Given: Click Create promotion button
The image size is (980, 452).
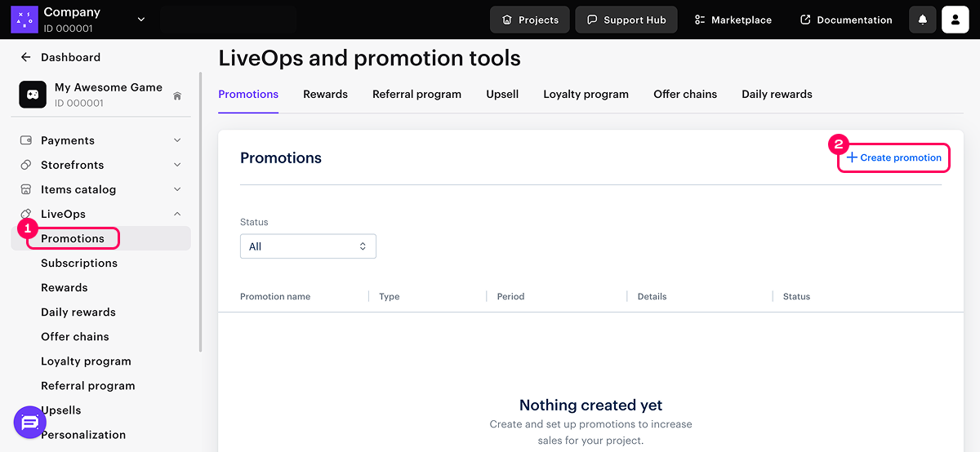Looking at the screenshot, I should pyautogui.click(x=893, y=157).
